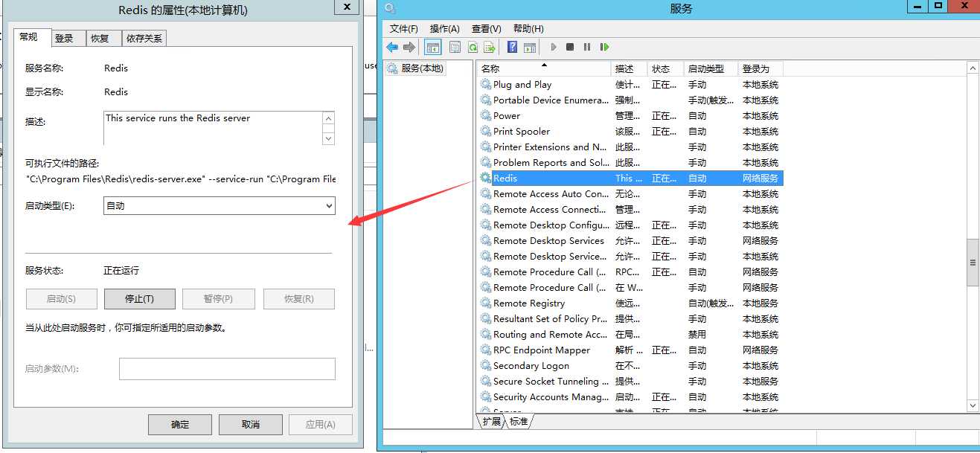Open the blue Help question-mark icon
The image size is (980, 453).
(x=512, y=47)
